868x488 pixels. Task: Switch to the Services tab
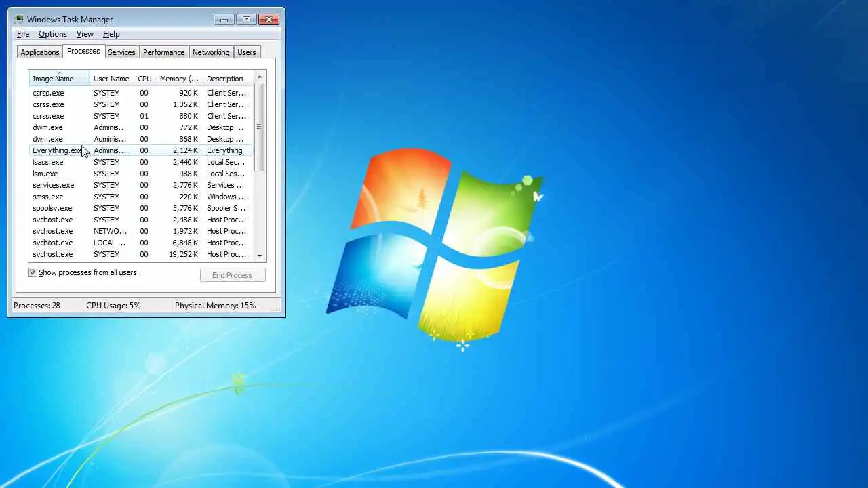(x=121, y=52)
